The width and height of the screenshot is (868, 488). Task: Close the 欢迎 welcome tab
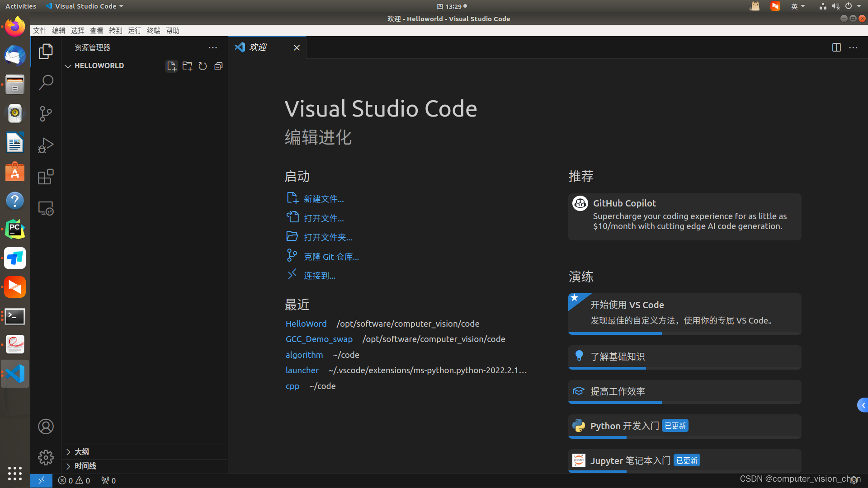tap(297, 47)
